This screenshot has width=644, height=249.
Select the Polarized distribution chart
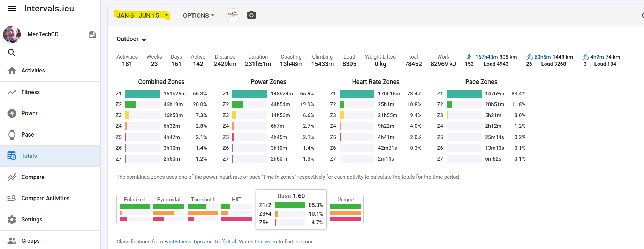135,209
